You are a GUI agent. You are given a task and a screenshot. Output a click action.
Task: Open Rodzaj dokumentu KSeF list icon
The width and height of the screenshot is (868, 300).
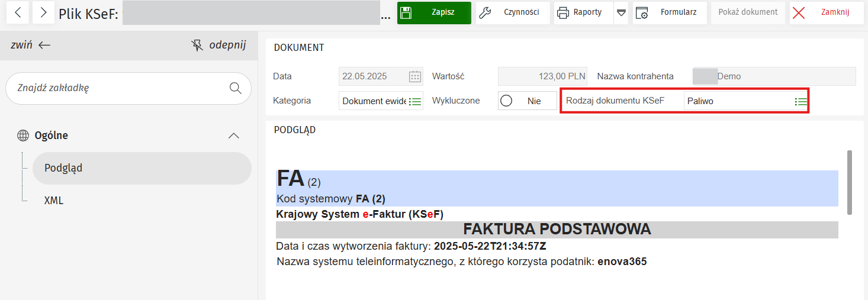pyautogui.click(x=801, y=101)
